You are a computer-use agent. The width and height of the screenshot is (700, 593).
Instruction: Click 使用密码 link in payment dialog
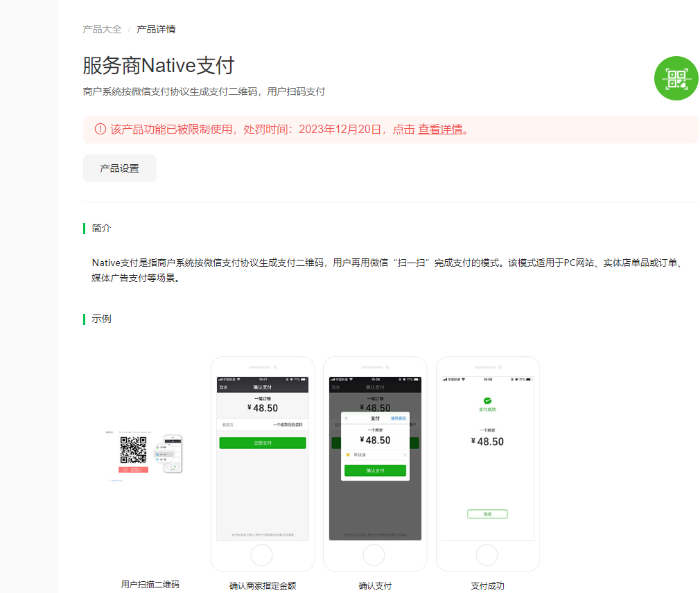(399, 418)
